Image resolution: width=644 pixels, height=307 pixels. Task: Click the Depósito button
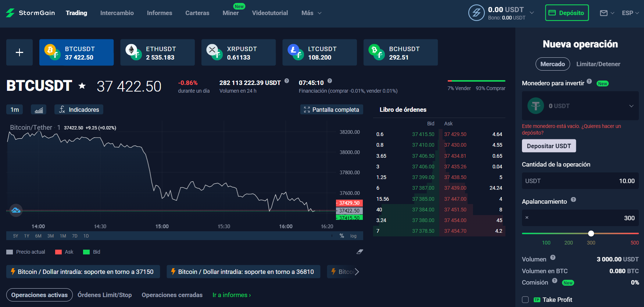567,13
